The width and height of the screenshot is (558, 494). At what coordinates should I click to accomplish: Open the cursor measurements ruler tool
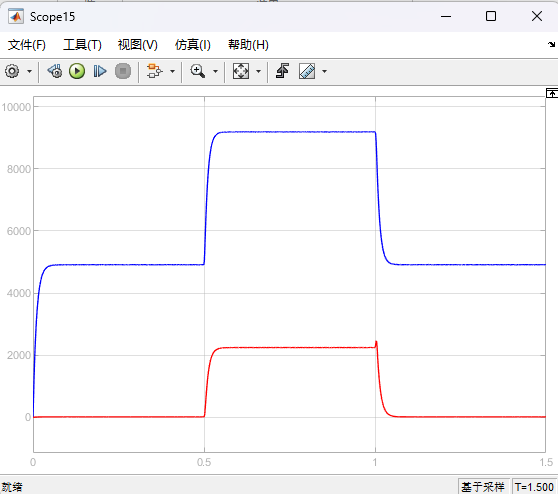coord(307,71)
